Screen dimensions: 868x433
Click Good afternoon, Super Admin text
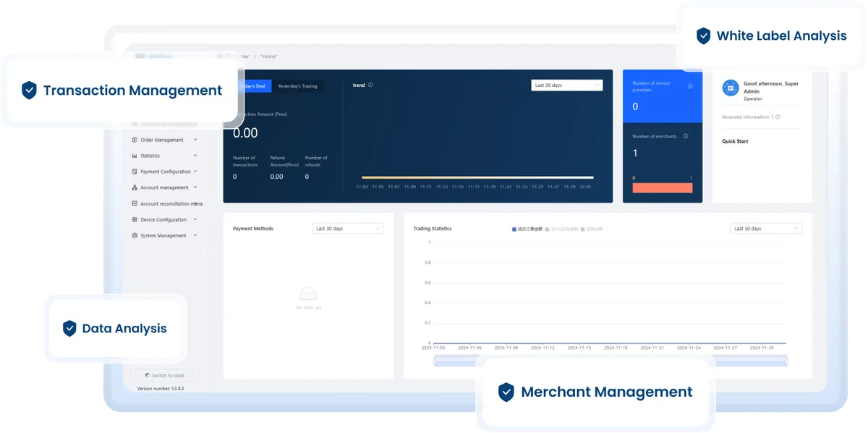[771, 87]
